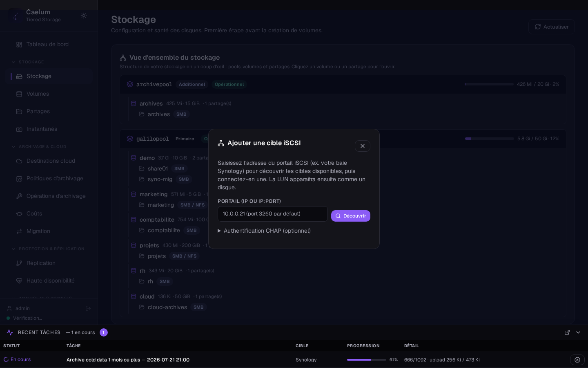The image size is (588, 368).
Task: Collapse the Recent Tâches panel chevron
Action: (x=578, y=332)
